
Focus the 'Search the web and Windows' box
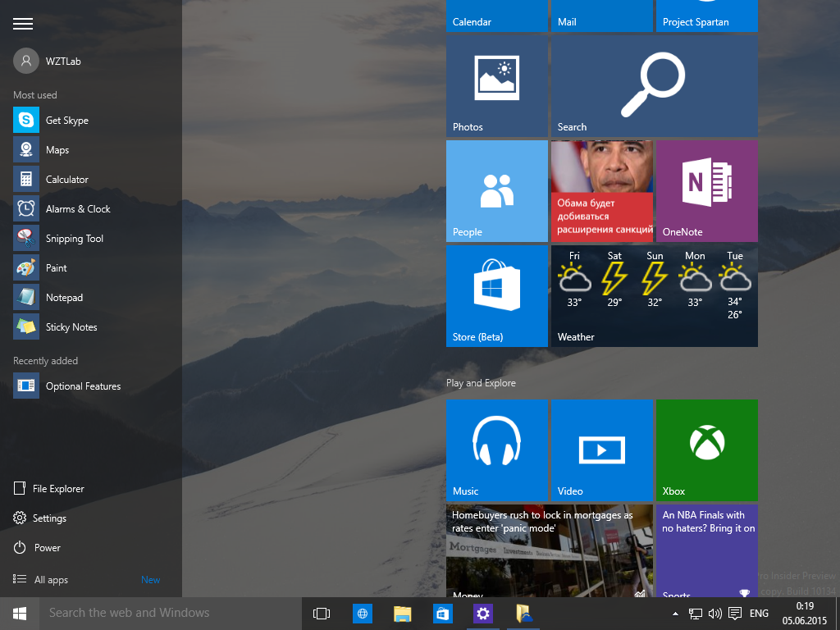coord(171,614)
